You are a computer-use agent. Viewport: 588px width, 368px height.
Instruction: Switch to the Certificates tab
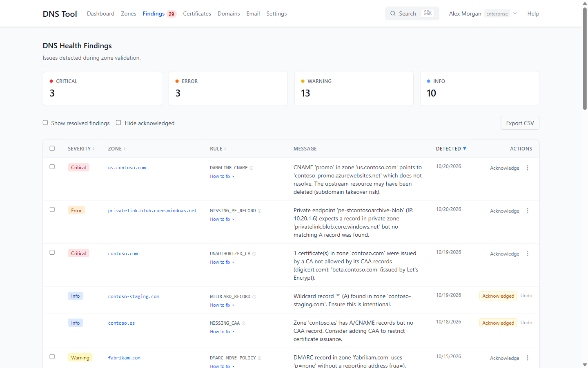[x=197, y=13]
